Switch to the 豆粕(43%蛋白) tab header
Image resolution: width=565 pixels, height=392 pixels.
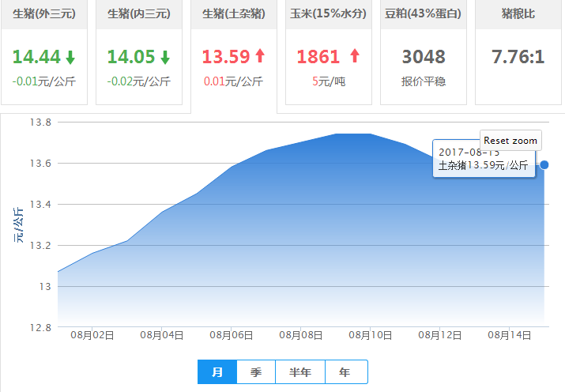coord(424,14)
